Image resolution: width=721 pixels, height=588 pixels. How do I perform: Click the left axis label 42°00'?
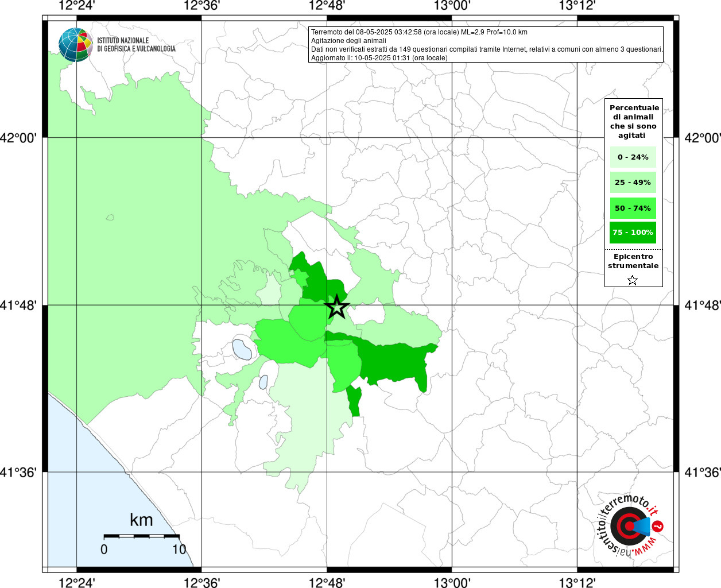pos(18,138)
